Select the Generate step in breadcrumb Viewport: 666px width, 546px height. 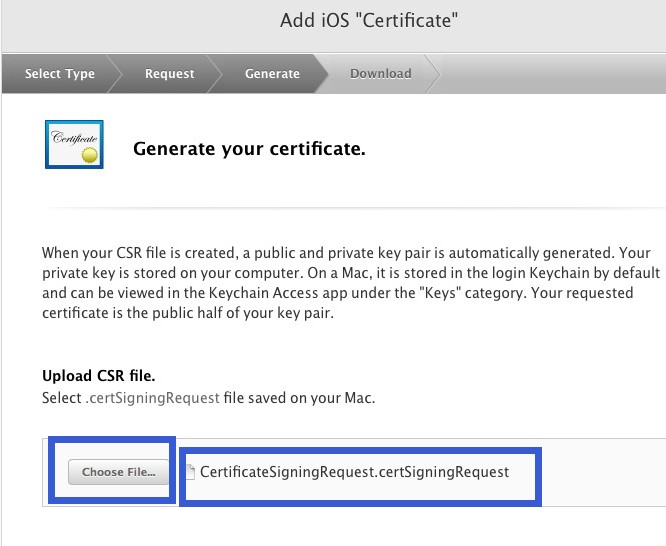[272, 73]
